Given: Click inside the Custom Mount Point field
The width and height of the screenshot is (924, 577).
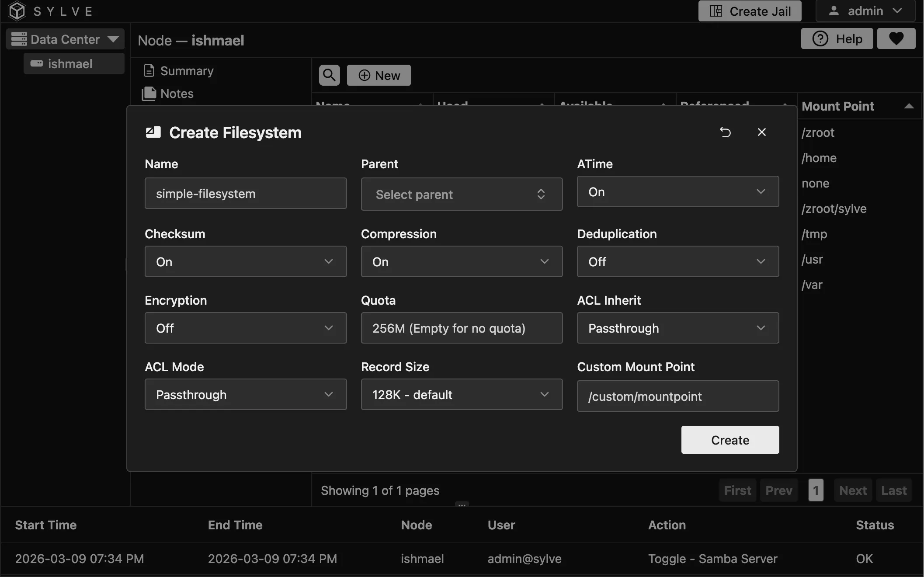Looking at the screenshot, I should click(x=677, y=396).
